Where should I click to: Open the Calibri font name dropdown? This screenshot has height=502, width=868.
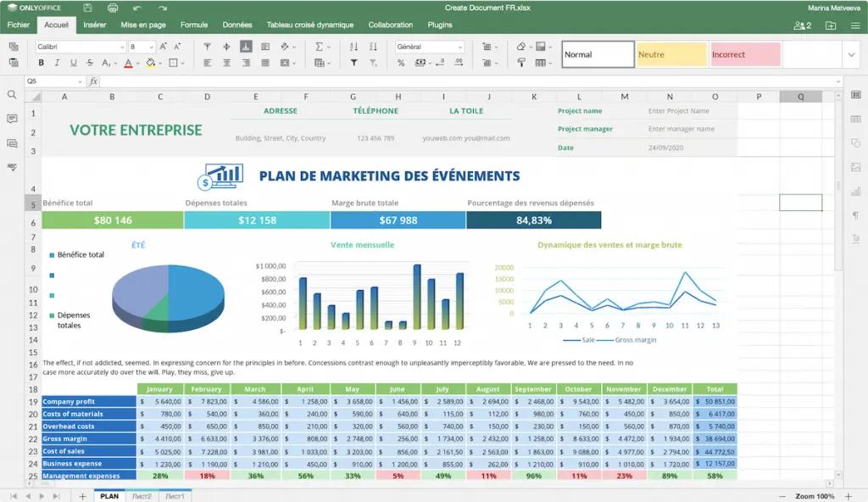(79, 47)
